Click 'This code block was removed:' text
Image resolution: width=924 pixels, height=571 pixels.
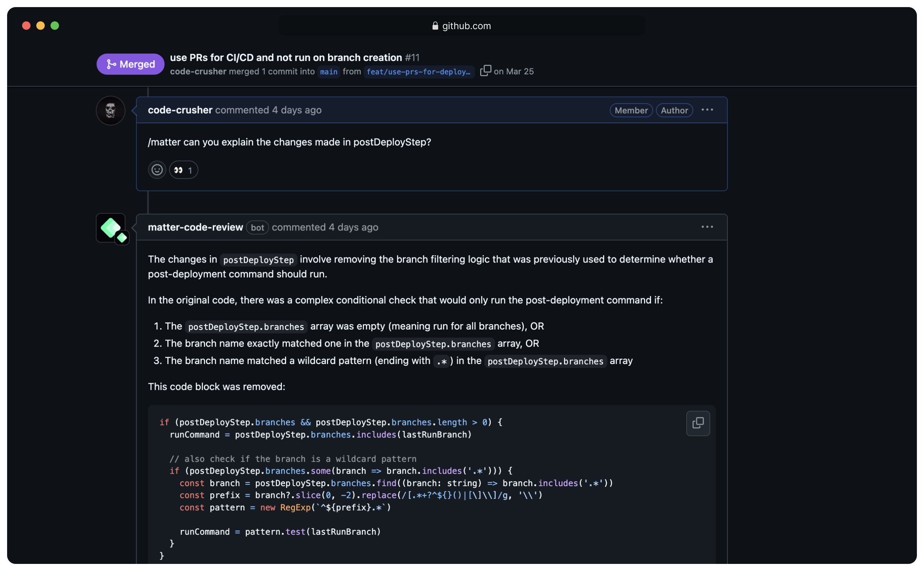pos(216,387)
